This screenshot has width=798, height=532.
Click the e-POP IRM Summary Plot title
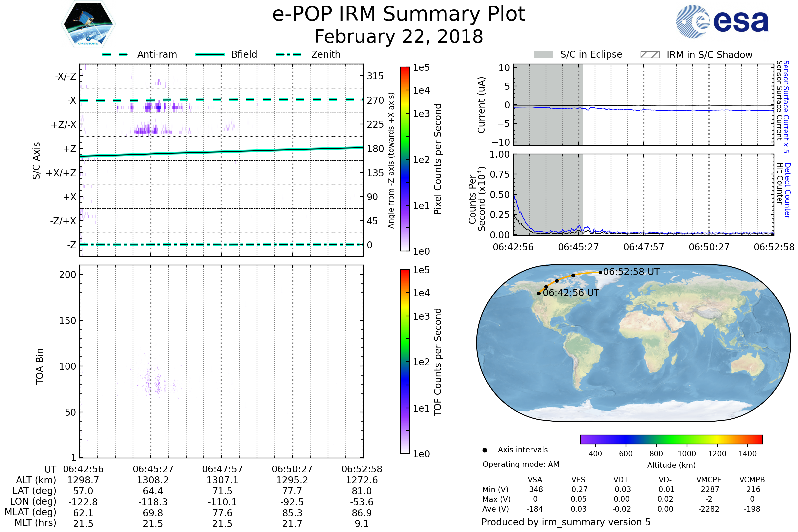pyautogui.click(x=399, y=14)
